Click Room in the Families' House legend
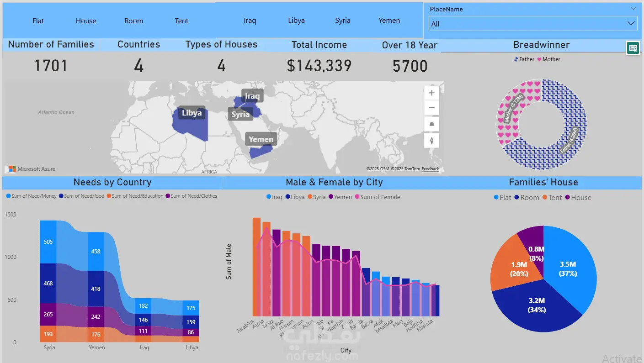 (x=527, y=198)
